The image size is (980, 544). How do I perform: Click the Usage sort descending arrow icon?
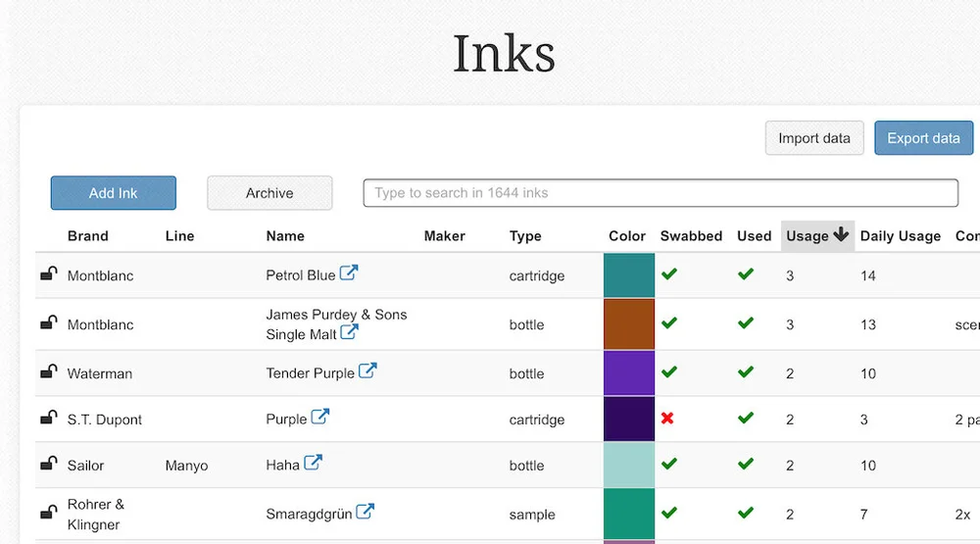[x=841, y=234]
